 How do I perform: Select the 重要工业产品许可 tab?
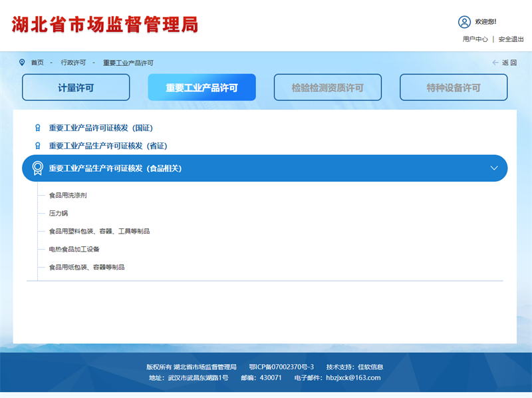tap(201, 87)
